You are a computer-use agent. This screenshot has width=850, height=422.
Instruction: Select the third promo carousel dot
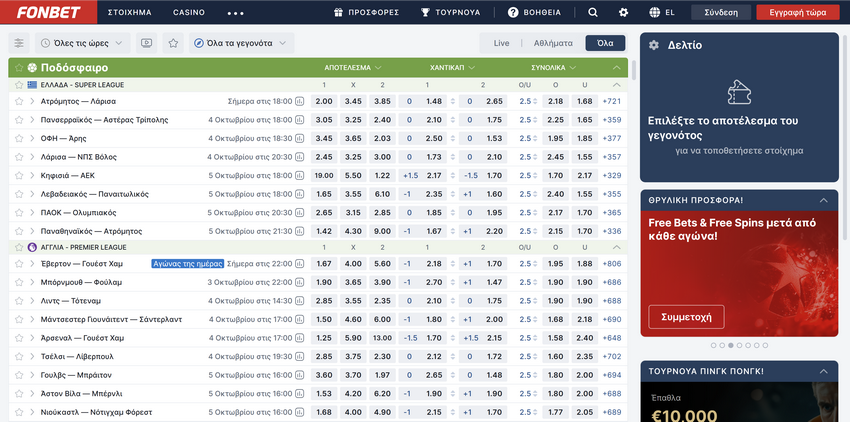[729, 345]
